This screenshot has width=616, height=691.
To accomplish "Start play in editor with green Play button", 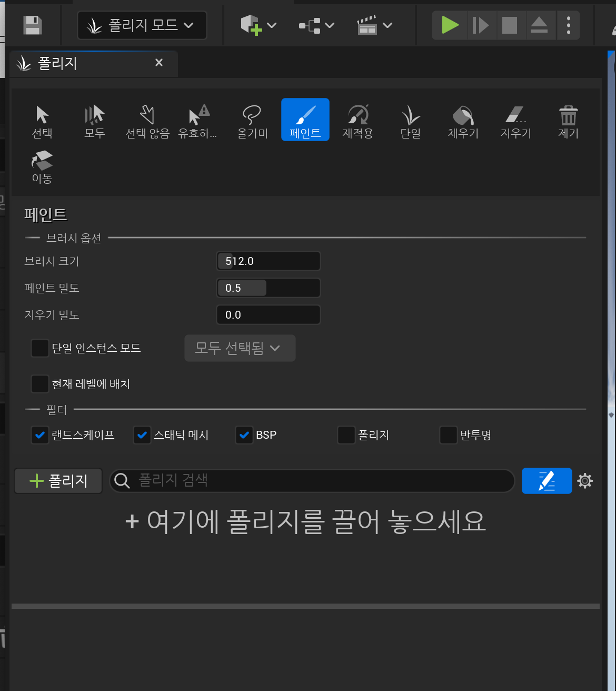I will (x=450, y=25).
